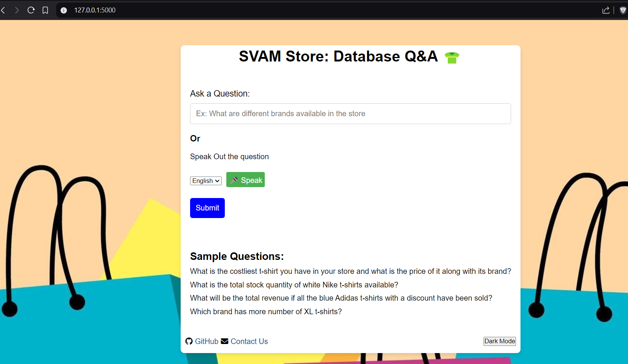Click the XL t-shirts brand sample question
Screen dimensions: 628x364
coord(266,312)
